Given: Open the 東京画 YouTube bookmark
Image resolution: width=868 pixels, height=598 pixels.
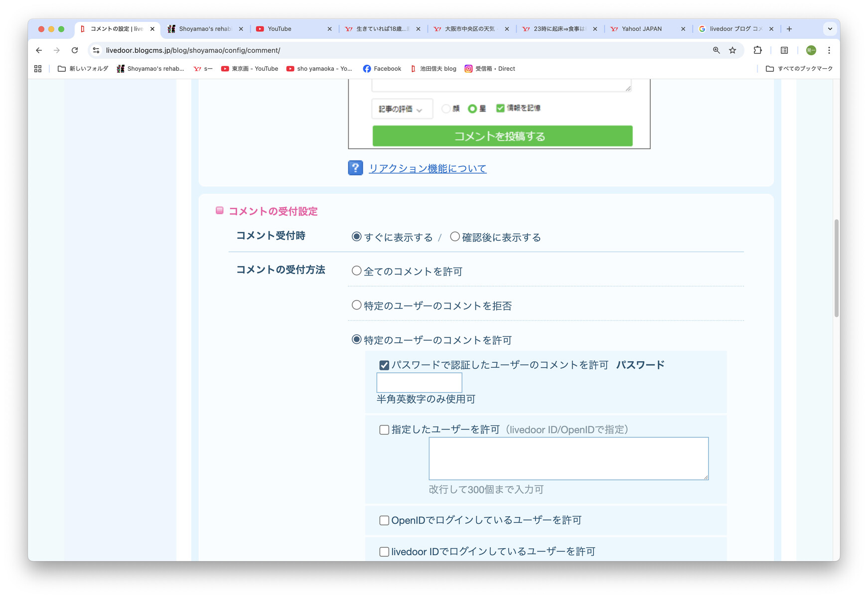Looking at the screenshot, I should point(249,69).
